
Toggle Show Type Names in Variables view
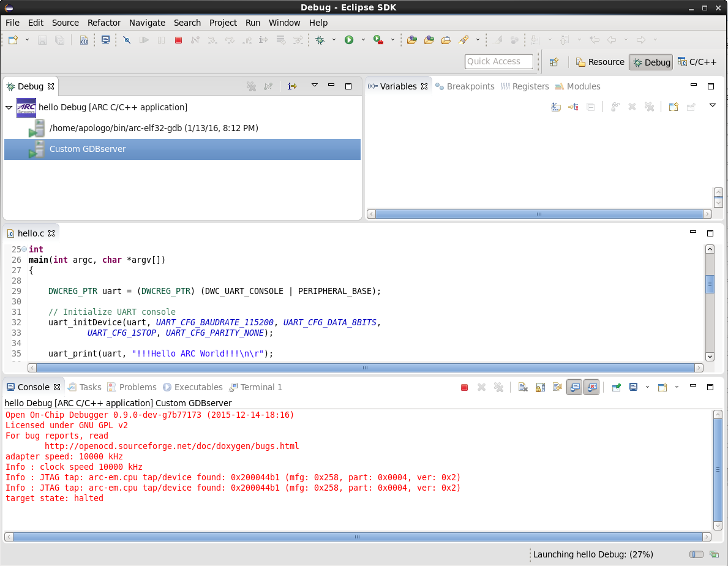coord(556,107)
